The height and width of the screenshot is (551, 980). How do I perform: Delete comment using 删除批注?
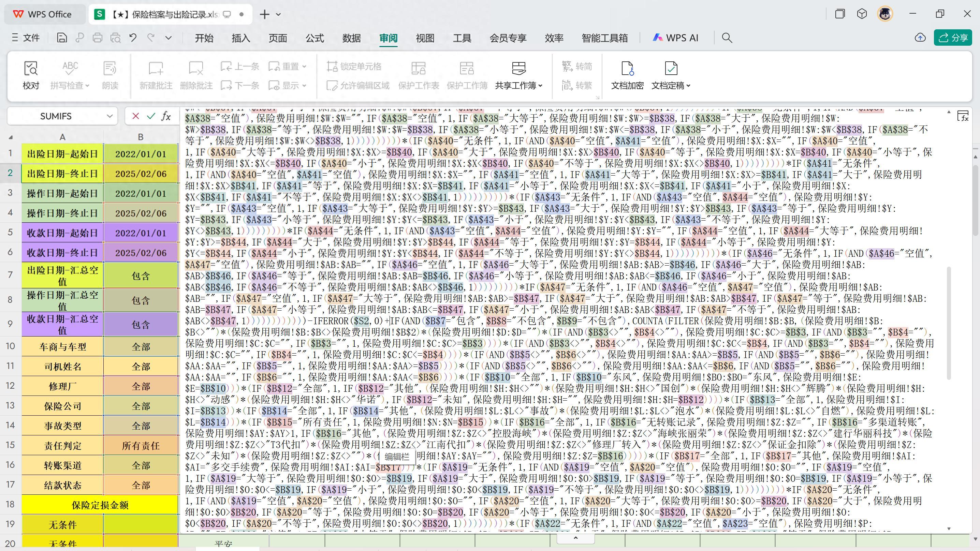(196, 75)
